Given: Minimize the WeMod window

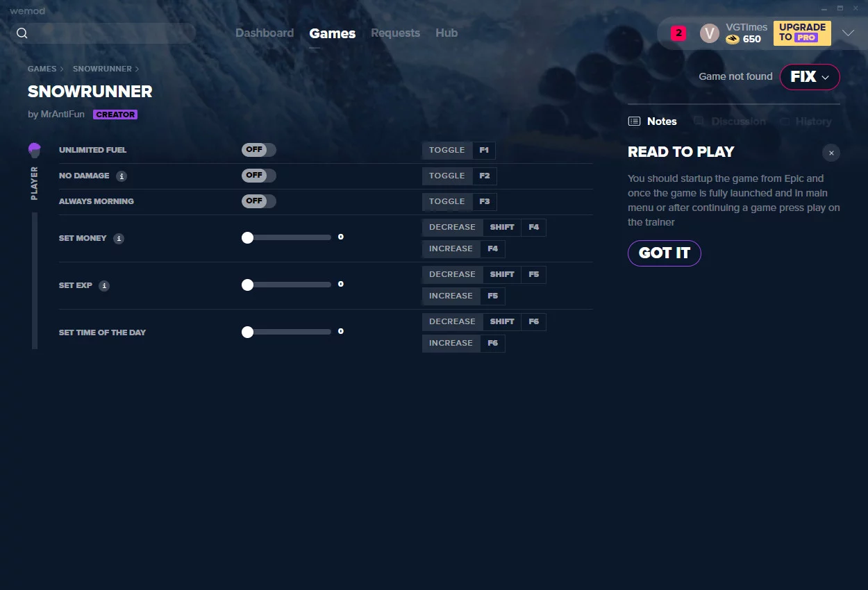Looking at the screenshot, I should point(824,8).
